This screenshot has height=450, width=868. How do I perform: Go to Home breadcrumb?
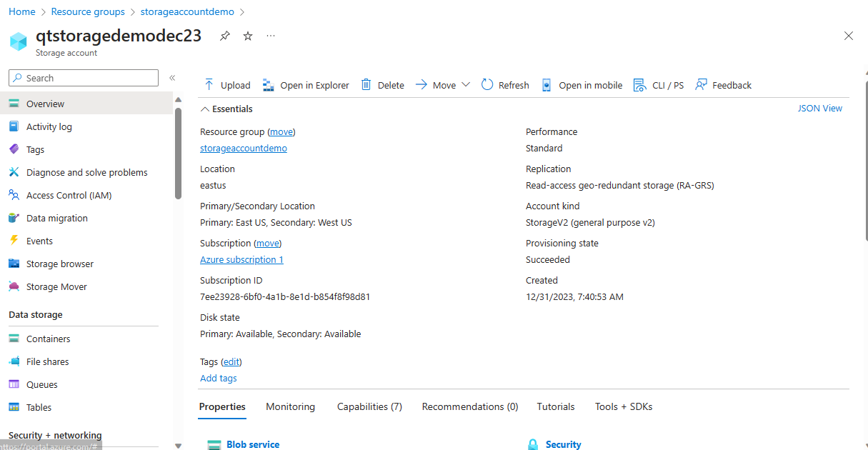point(22,12)
